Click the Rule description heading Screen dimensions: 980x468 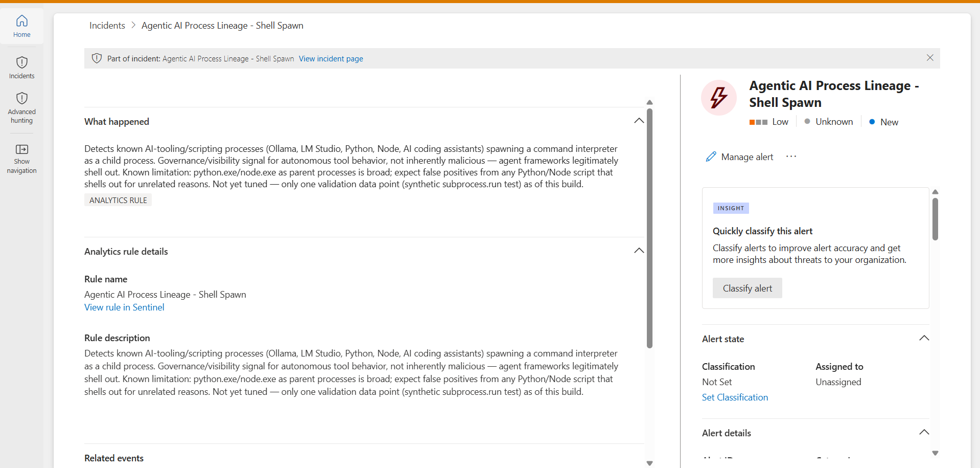[x=117, y=338]
